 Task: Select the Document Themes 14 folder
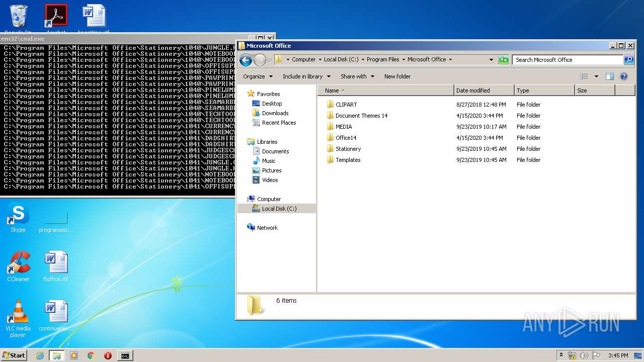pyautogui.click(x=361, y=116)
